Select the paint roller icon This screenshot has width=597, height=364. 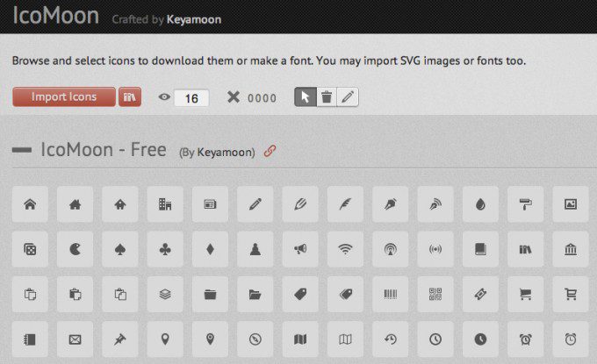coord(525,204)
